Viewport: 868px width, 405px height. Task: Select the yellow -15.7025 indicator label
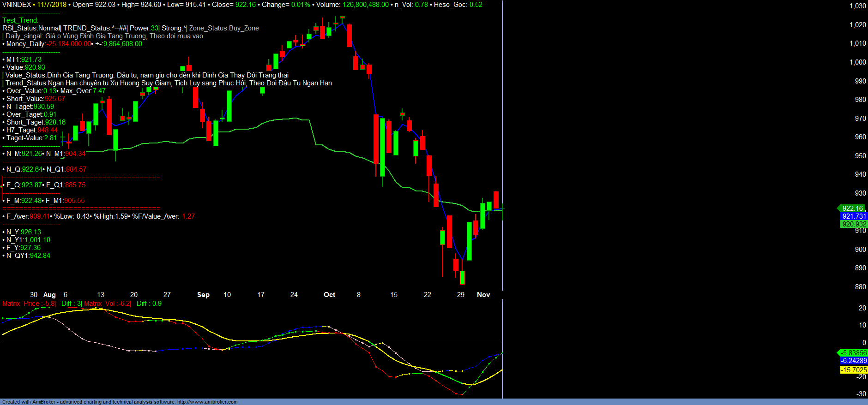(854, 370)
